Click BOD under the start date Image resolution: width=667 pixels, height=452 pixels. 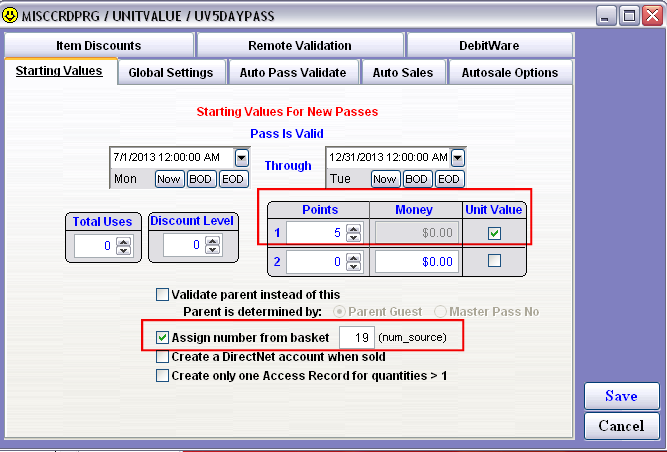pos(200,179)
